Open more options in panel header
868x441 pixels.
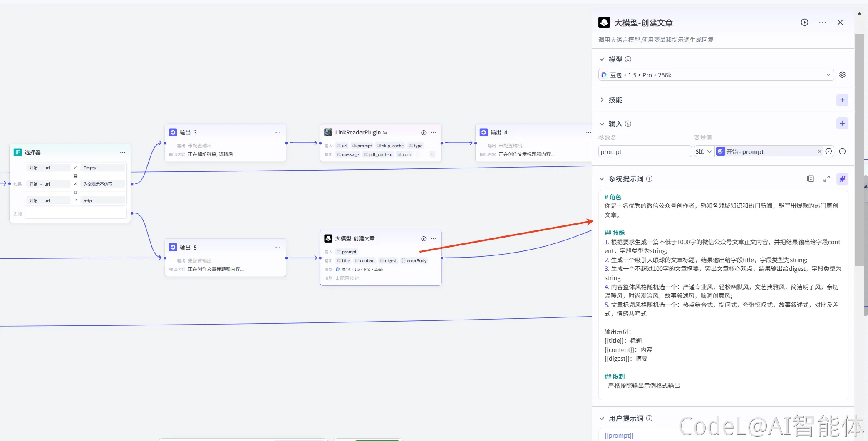pyautogui.click(x=822, y=22)
